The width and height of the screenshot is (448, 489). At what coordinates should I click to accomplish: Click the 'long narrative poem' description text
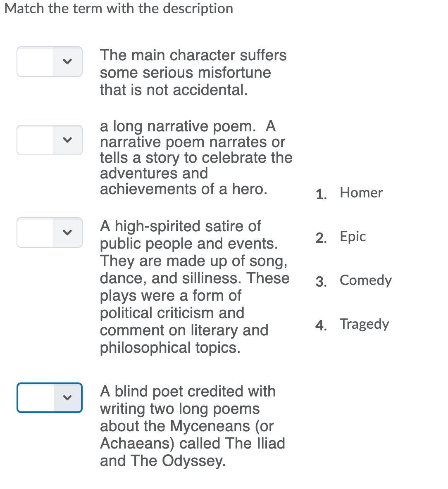(x=196, y=157)
